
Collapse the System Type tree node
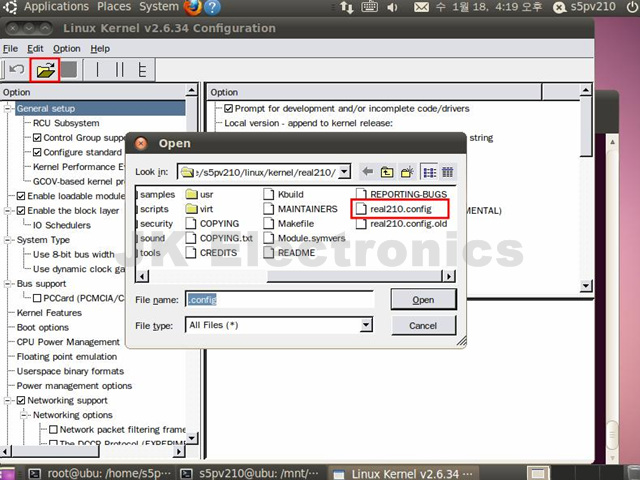click(x=7, y=240)
